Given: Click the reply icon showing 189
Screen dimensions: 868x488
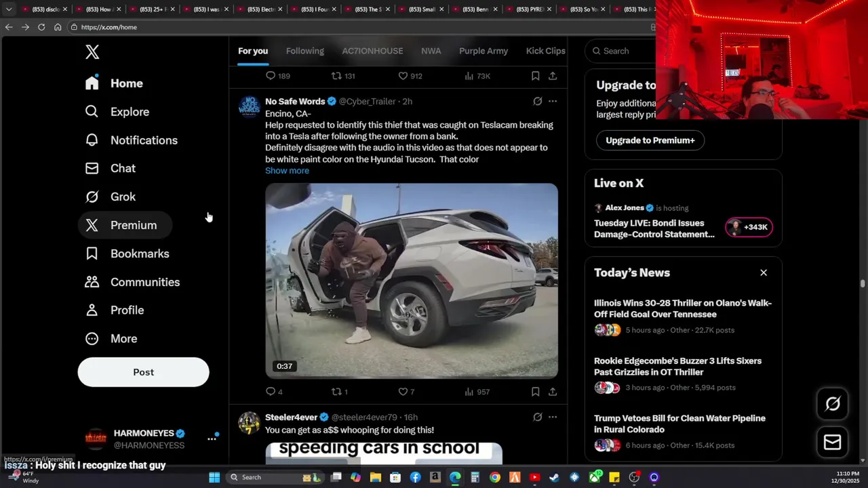Looking at the screenshot, I should [x=277, y=76].
